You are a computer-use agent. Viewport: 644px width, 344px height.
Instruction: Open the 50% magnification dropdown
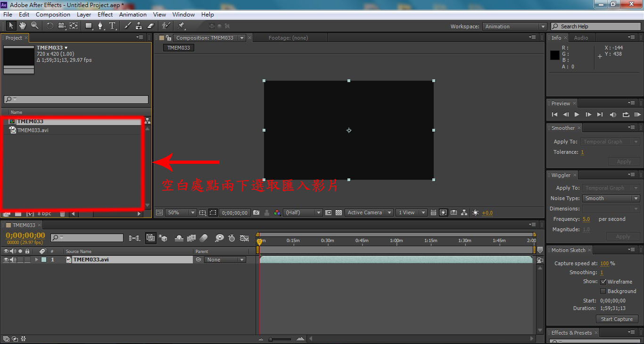coord(181,213)
